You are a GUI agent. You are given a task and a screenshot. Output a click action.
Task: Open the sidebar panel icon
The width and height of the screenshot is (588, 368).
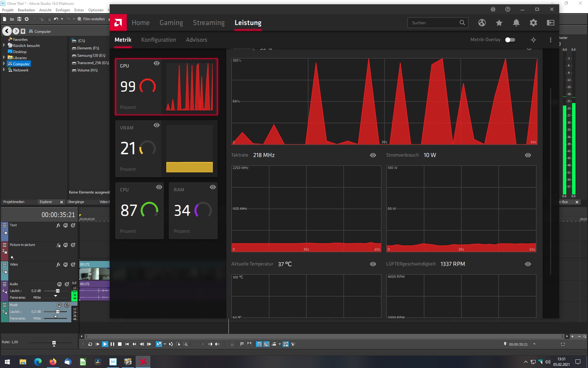point(551,23)
